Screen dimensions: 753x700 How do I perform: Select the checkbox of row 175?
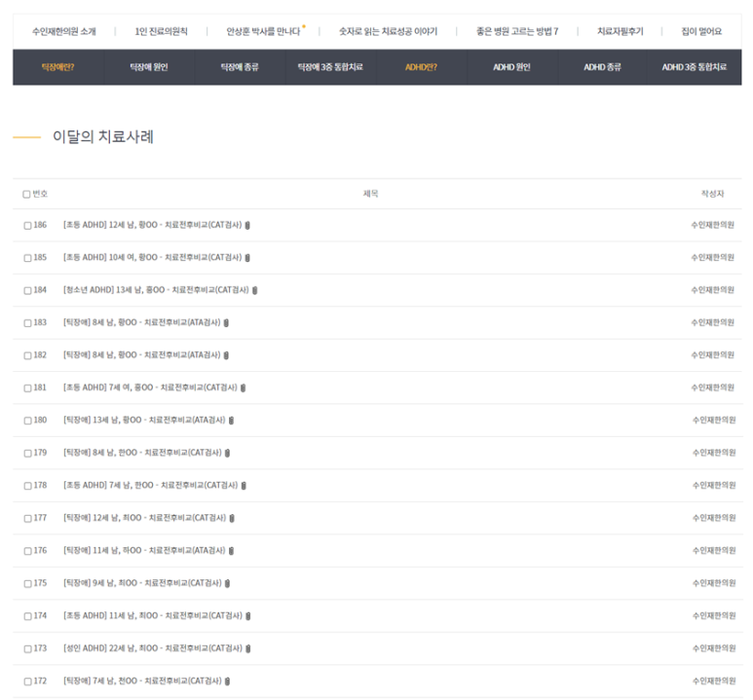[x=27, y=584]
